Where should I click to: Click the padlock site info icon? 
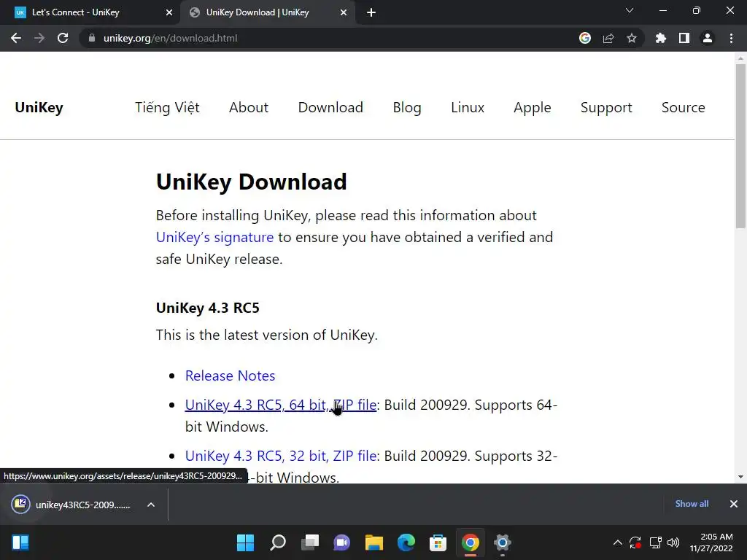tap(91, 38)
